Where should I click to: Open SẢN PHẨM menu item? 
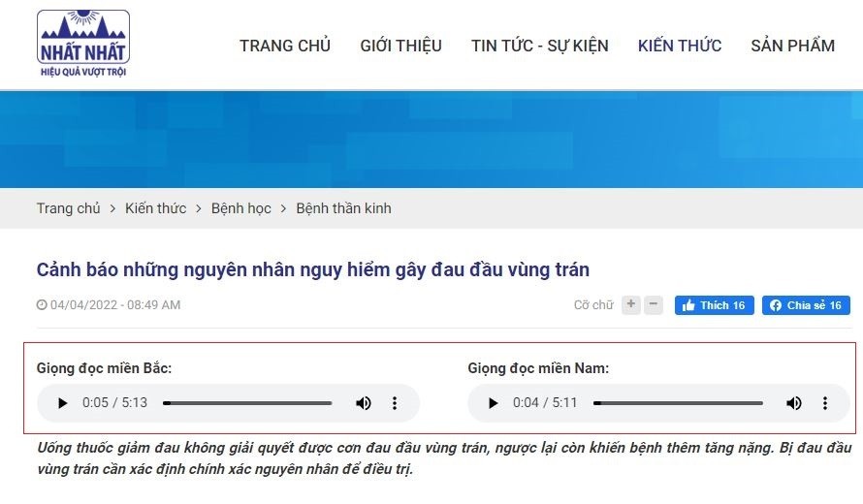pyautogui.click(x=793, y=46)
